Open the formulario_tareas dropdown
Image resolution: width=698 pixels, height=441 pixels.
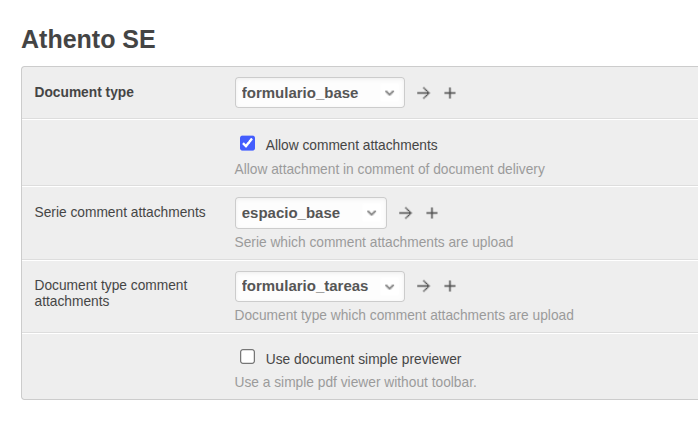[320, 286]
